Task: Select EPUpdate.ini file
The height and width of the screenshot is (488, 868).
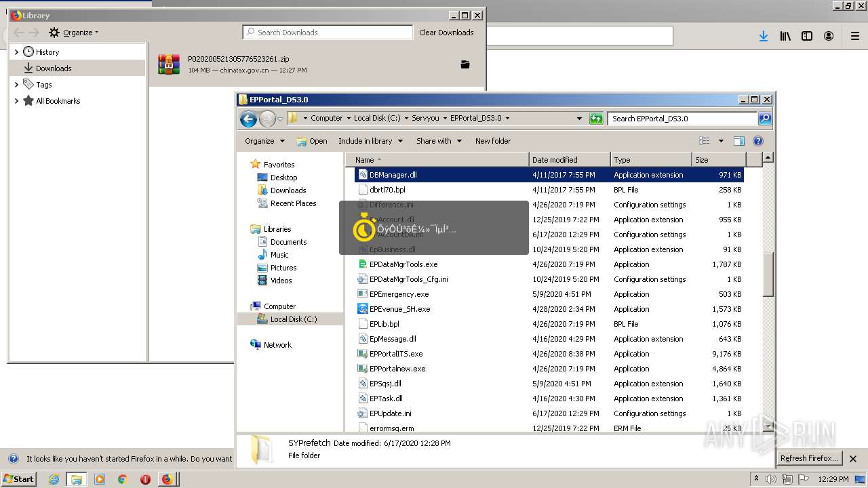Action: (549, 413)
